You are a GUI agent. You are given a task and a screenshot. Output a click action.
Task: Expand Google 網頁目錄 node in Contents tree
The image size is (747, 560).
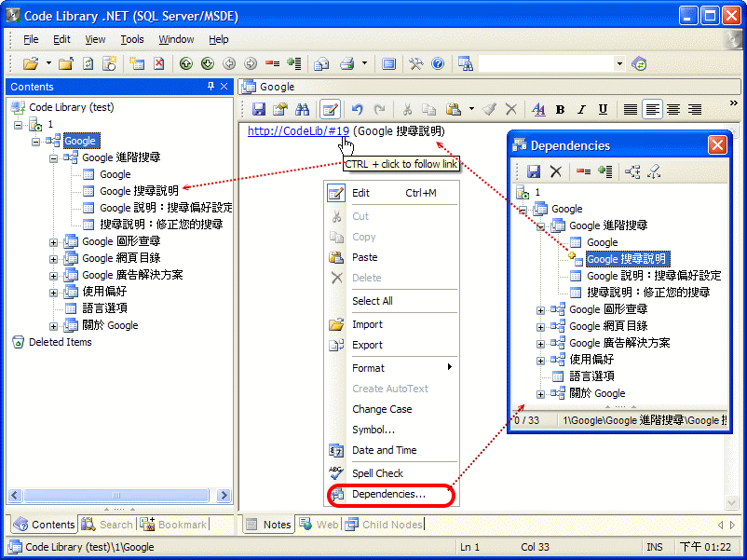point(53,259)
